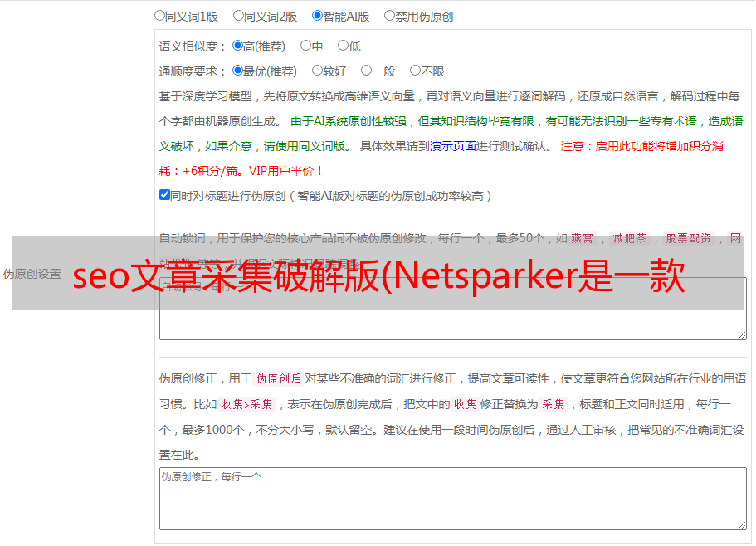Select the 同义词1版 radio option
The width and height of the screenshot is (756, 546).
(159, 16)
